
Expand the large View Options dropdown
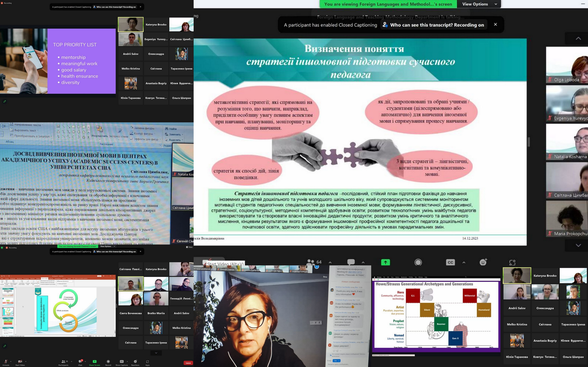[x=478, y=4]
